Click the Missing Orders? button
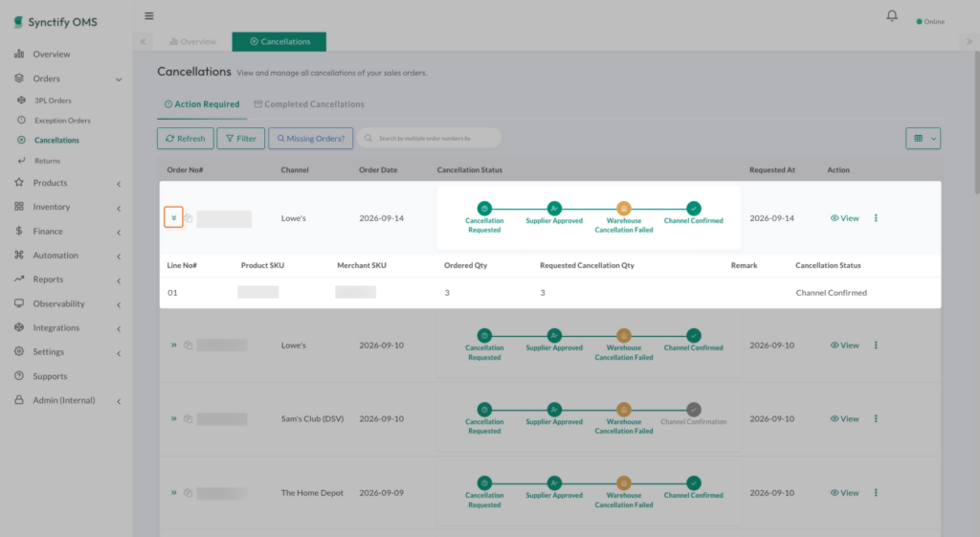This screenshot has height=537, width=980. coord(311,138)
